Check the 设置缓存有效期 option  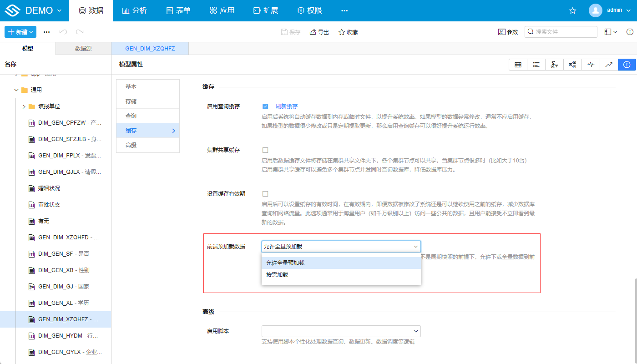[x=265, y=193]
